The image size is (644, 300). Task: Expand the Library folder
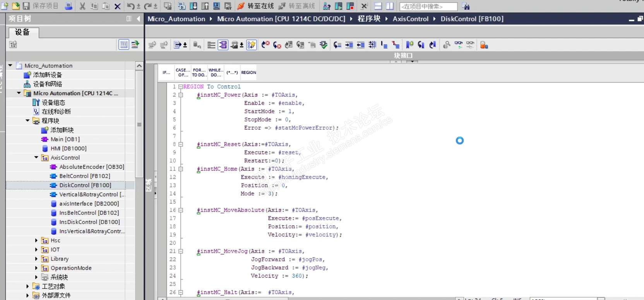[x=36, y=259]
